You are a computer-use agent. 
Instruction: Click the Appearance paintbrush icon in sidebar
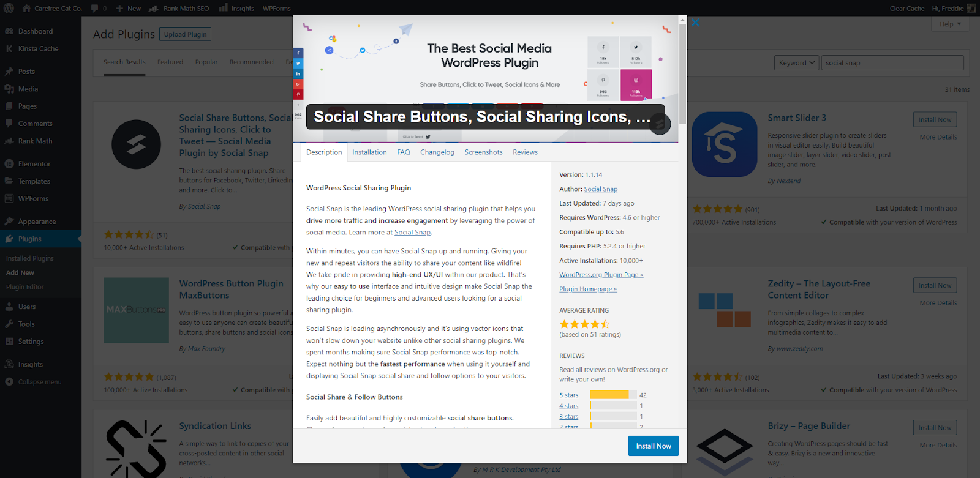[9, 222]
